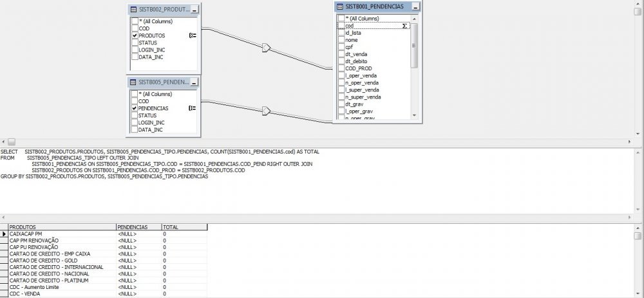The width and height of the screenshot is (644, 298).
Task: Uncheck the PENDENCIAS column checkbox in SISTB005
Action: click(x=135, y=108)
